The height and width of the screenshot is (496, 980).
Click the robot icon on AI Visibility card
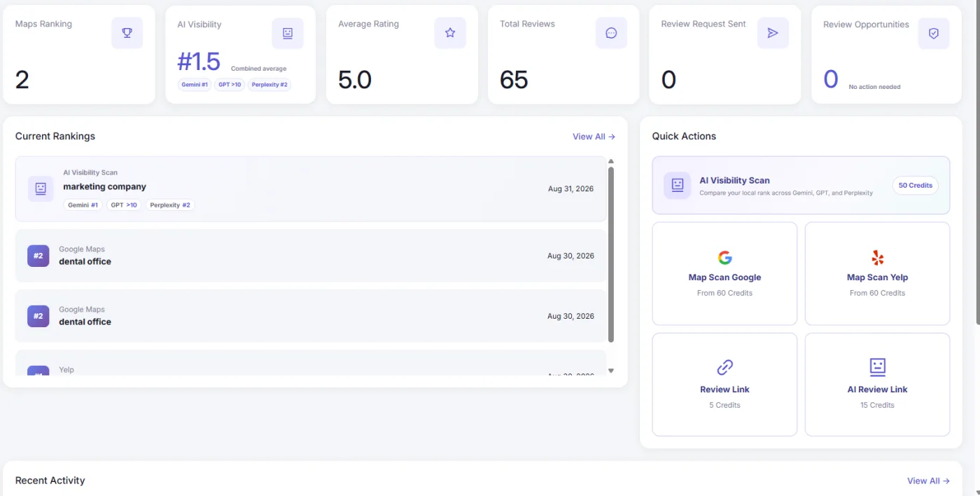point(288,33)
